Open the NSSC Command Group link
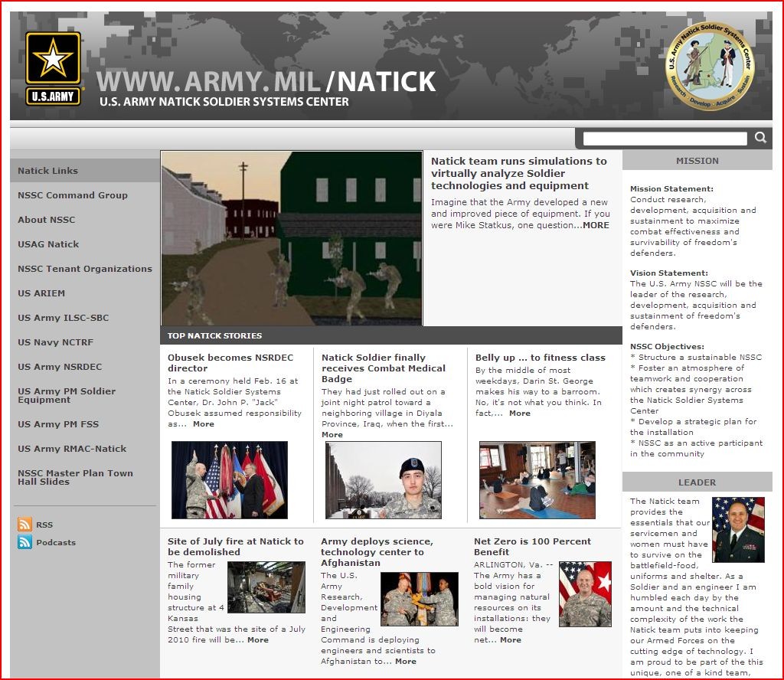Image resolution: width=784 pixels, height=680 pixels. tap(73, 195)
